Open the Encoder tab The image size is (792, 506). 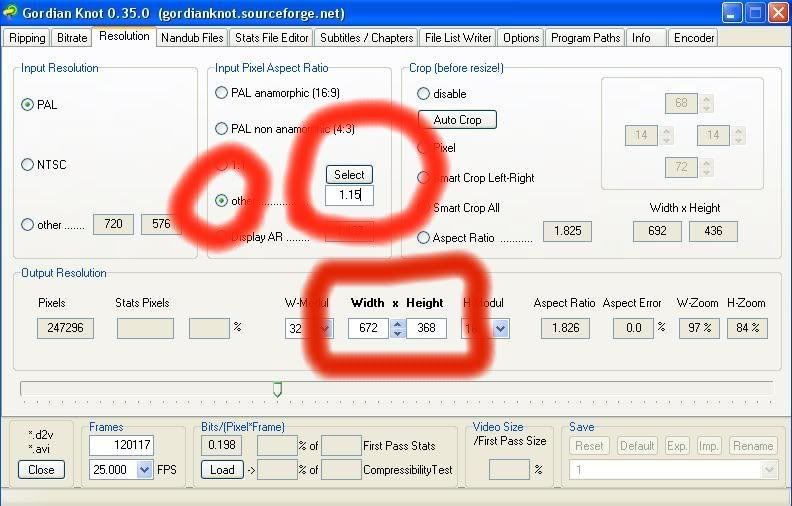pyautogui.click(x=694, y=38)
